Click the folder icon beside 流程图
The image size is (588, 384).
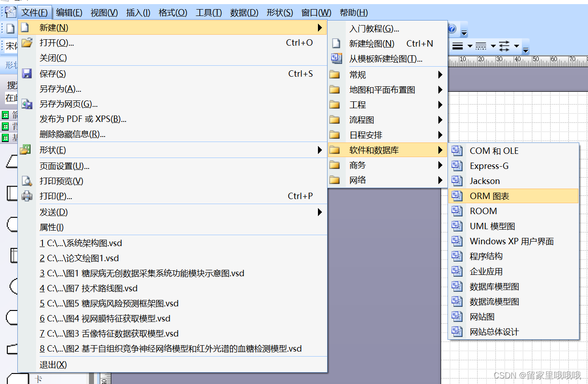tap(335, 120)
